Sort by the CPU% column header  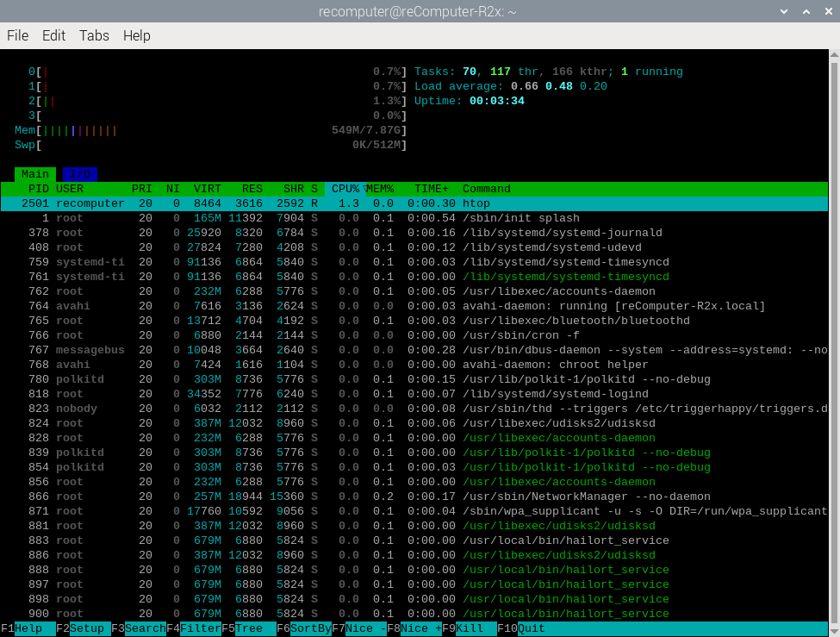pos(345,189)
